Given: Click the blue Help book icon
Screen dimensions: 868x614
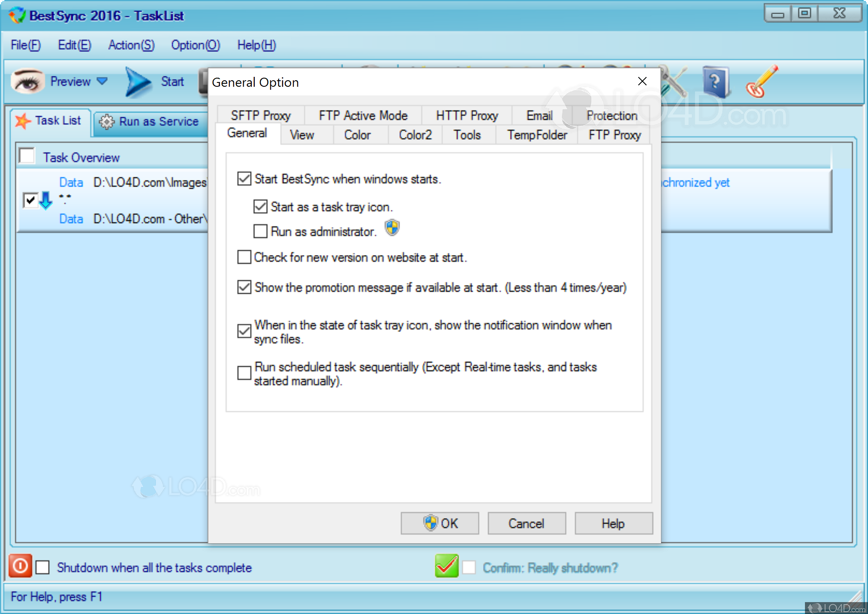Looking at the screenshot, I should 715,82.
